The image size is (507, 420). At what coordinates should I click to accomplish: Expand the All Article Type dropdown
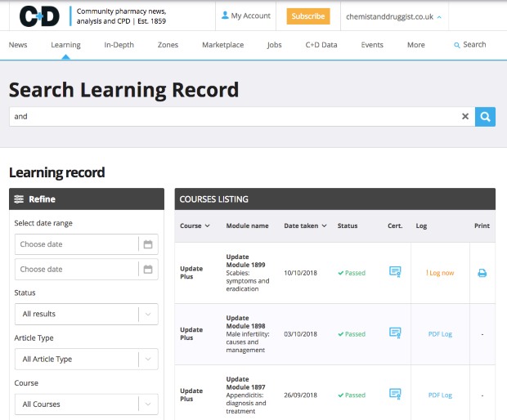click(x=87, y=359)
